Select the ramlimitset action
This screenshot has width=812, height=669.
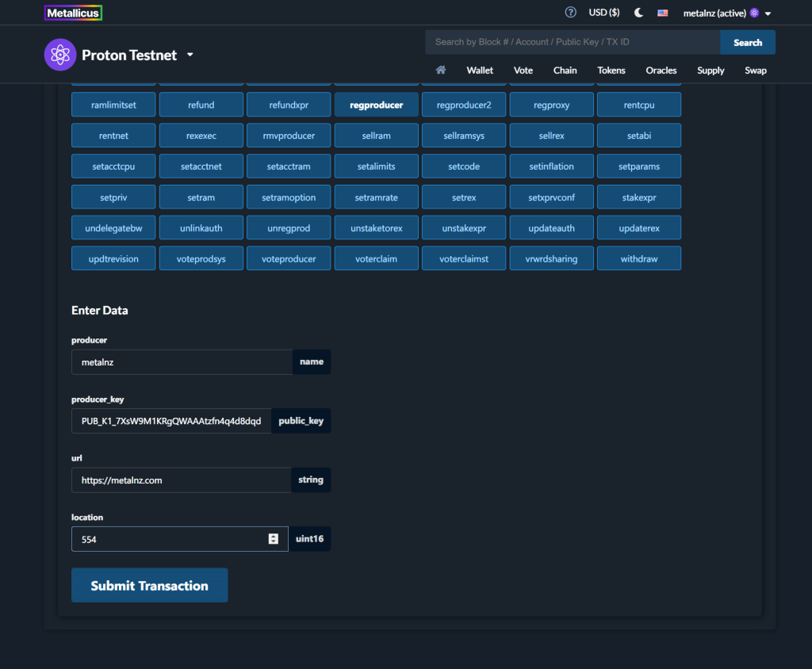(113, 105)
